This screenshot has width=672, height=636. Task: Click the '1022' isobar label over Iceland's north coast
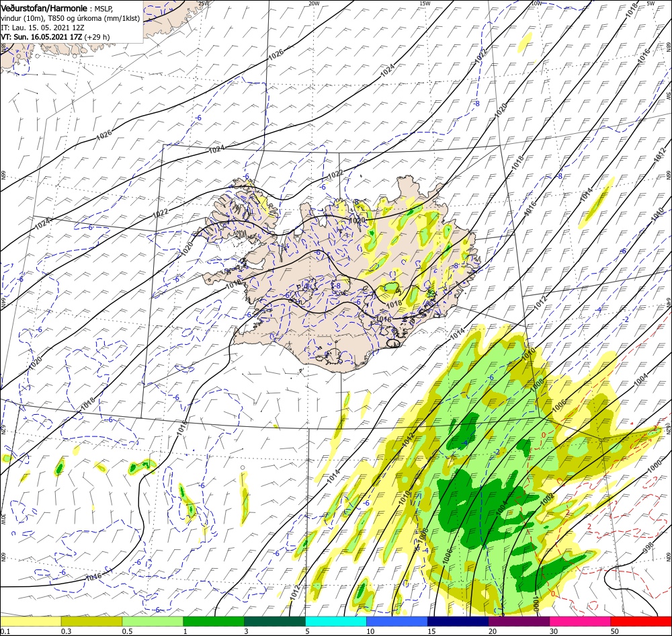pos(335,173)
